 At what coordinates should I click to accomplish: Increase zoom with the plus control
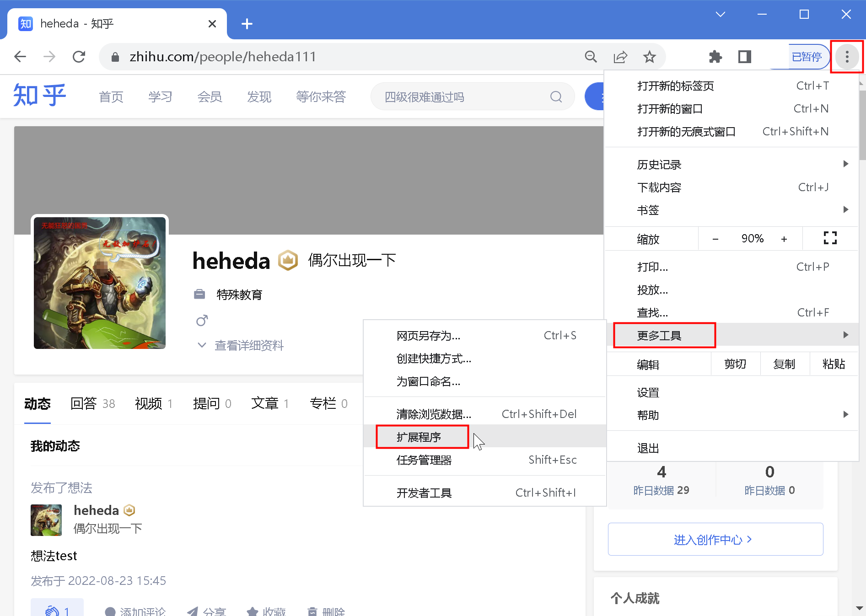coord(784,238)
